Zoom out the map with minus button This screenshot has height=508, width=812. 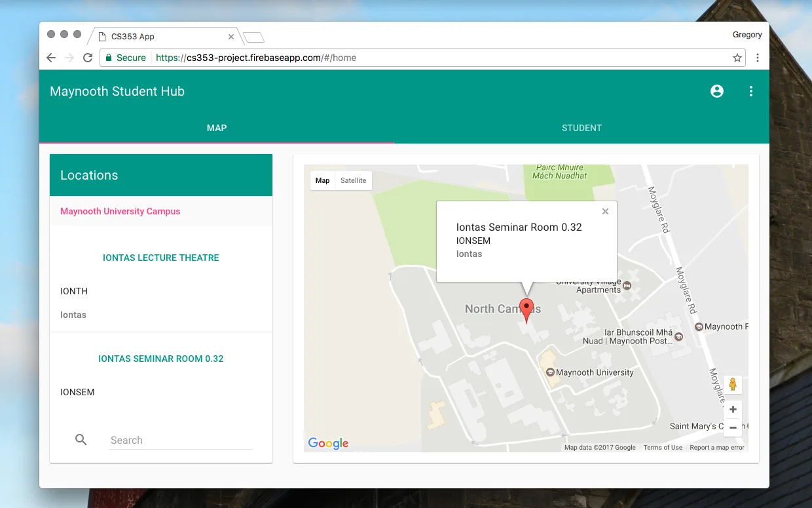733,427
